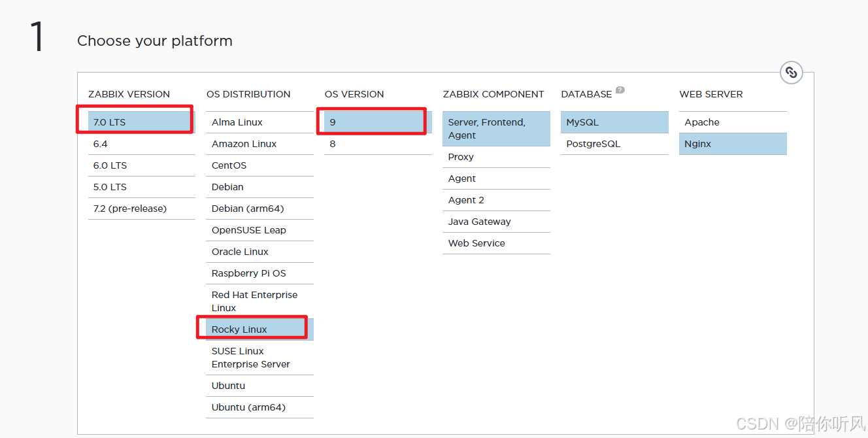Image resolution: width=868 pixels, height=438 pixels.
Task: Select Zabbix version 7.2 (pre-release)
Action: pyautogui.click(x=142, y=209)
